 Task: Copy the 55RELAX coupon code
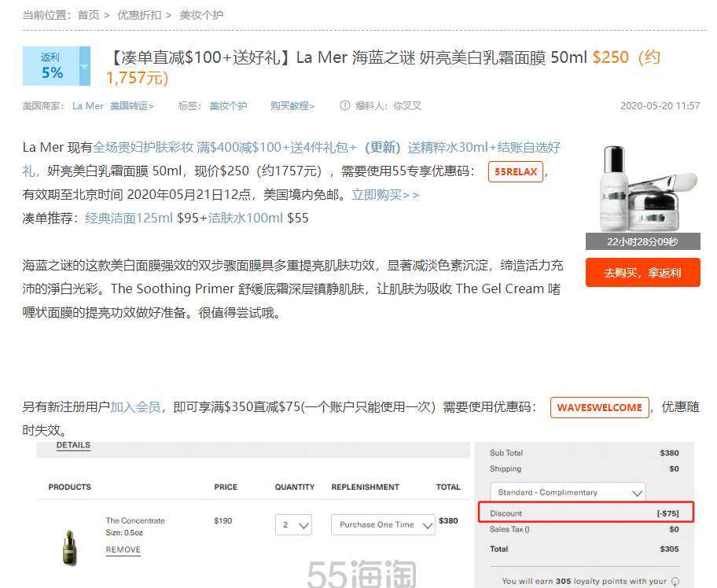tap(516, 172)
